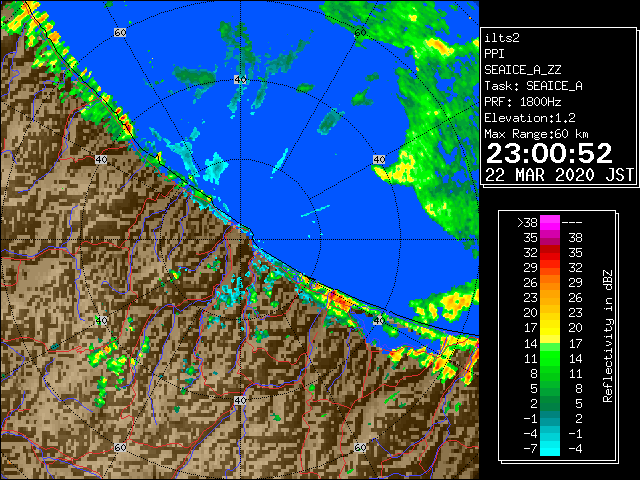The height and width of the screenshot is (480, 640).
Task: Click the '---' legend label
Action: pyautogui.click(x=572, y=223)
